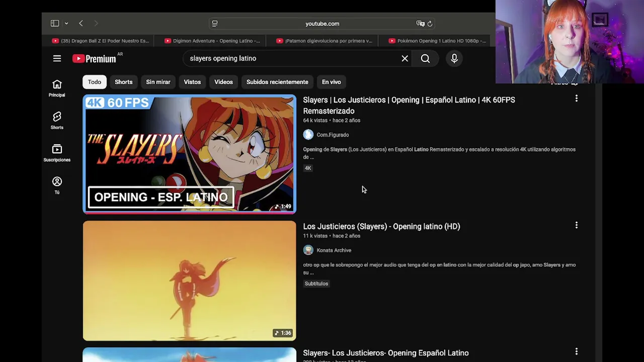644x362 pixels.
Task: Open Principal in the YouTube sidebar
Action: (57, 88)
